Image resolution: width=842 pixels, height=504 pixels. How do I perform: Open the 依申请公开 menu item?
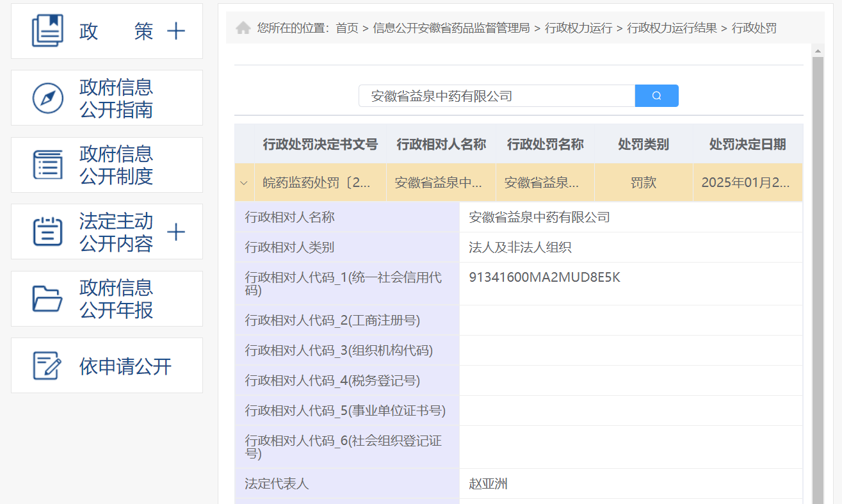pos(125,366)
